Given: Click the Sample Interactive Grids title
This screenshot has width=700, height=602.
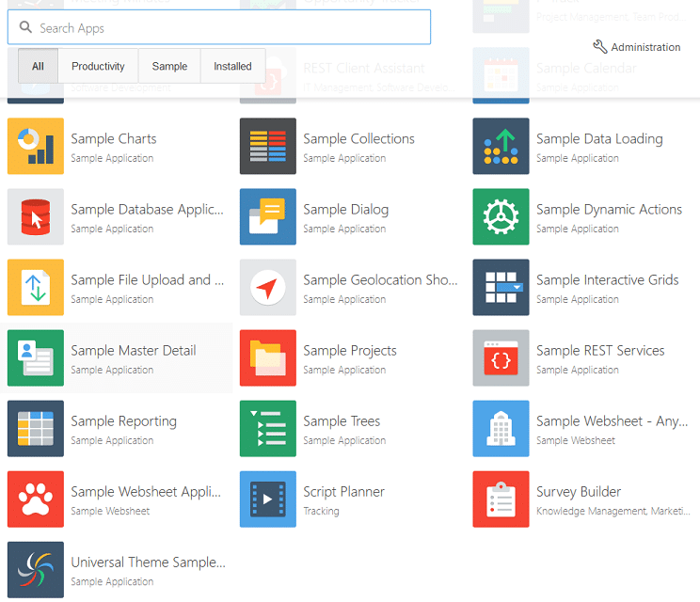Looking at the screenshot, I should (608, 279).
